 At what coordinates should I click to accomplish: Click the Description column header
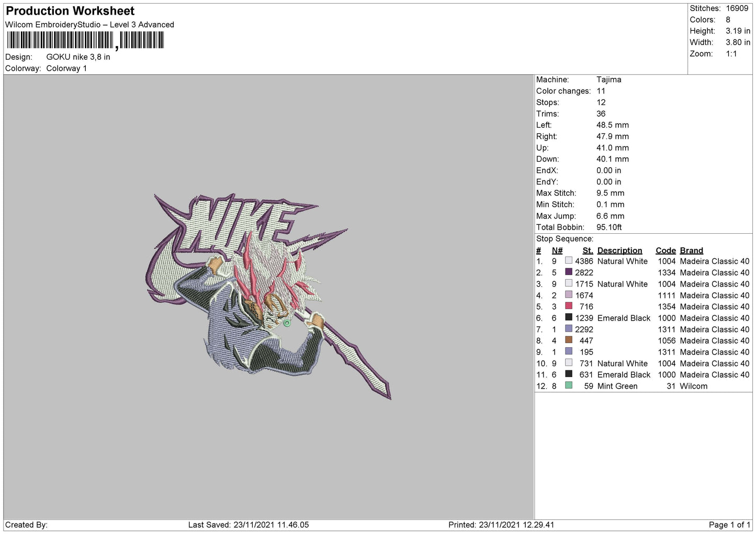(x=619, y=251)
